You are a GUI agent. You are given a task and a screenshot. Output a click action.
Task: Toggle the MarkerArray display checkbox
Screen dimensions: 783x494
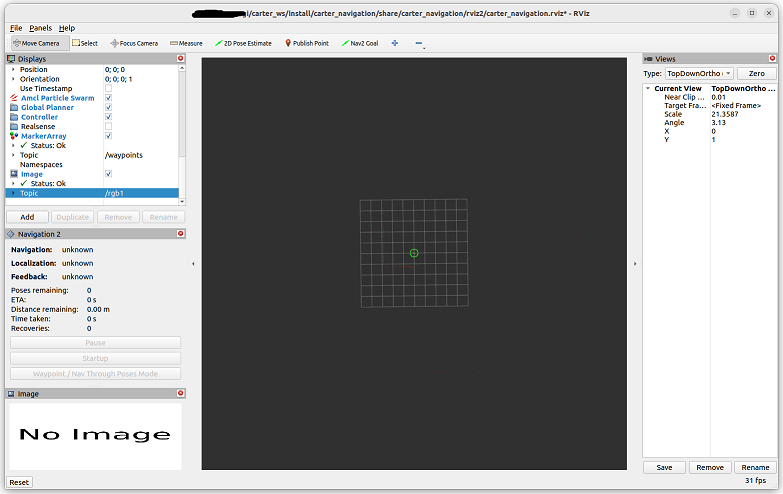tap(108, 136)
